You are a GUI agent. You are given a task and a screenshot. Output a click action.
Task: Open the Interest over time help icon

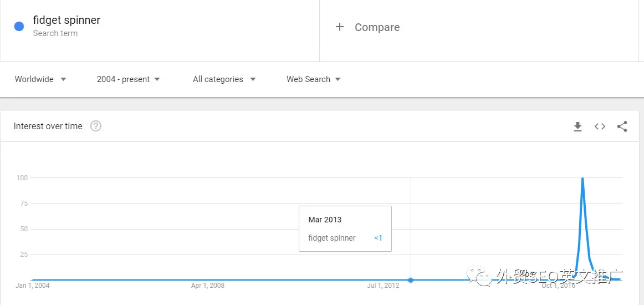point(96,126)
